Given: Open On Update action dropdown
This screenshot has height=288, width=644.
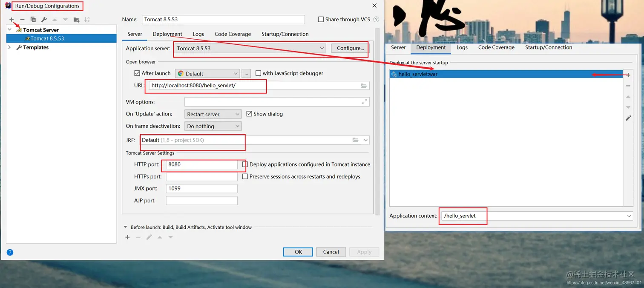Looking at the screenshot, I should pyautogui.click(x=213, y=114).
